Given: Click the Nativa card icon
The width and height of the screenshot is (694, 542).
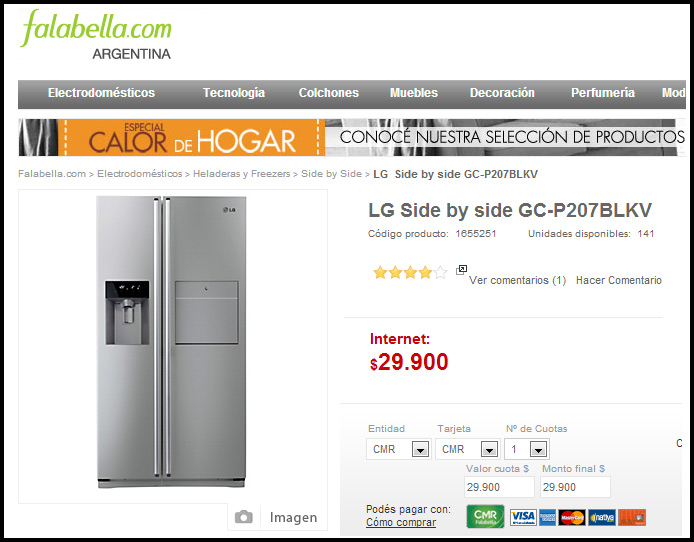Looking at the screenshot, I should pyautogui.click(x=601, y=517).
